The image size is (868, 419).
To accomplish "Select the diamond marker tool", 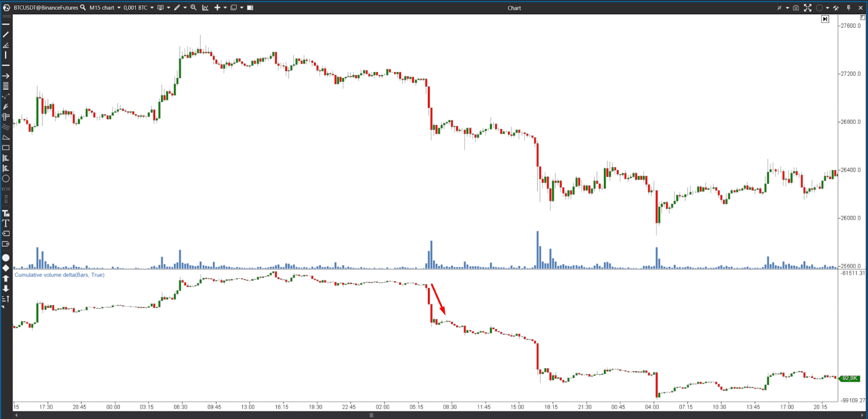I will click(6, 268).
